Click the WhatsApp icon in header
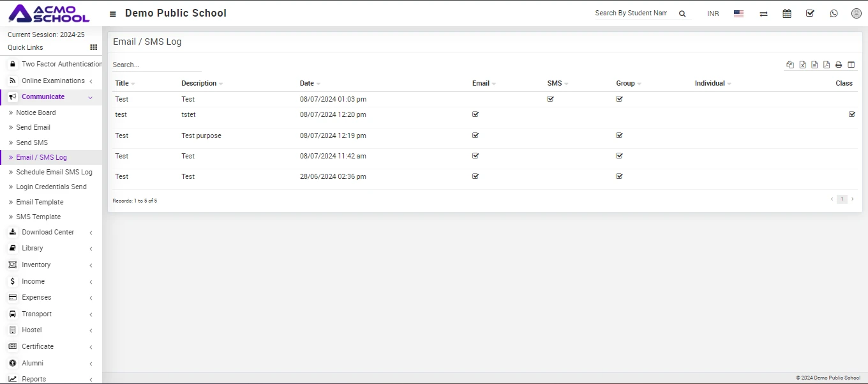Image resolution: width=868 pixels, height=384 pixels. (834, 13)
